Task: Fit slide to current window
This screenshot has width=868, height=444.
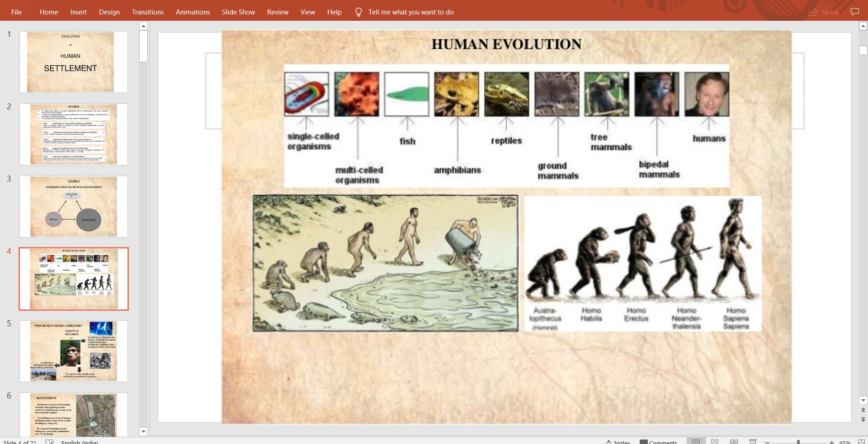Action: 861,442
